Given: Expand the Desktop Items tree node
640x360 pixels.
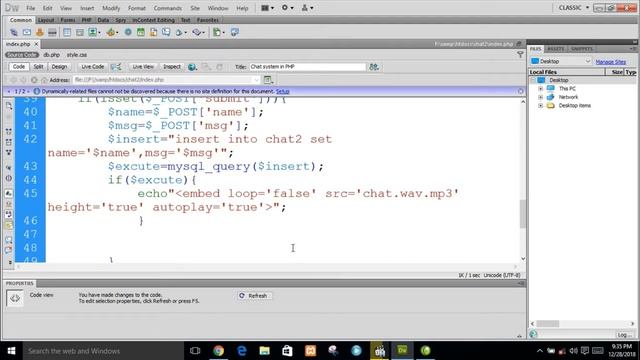Looking at the screenshot, I should (540, 106).
